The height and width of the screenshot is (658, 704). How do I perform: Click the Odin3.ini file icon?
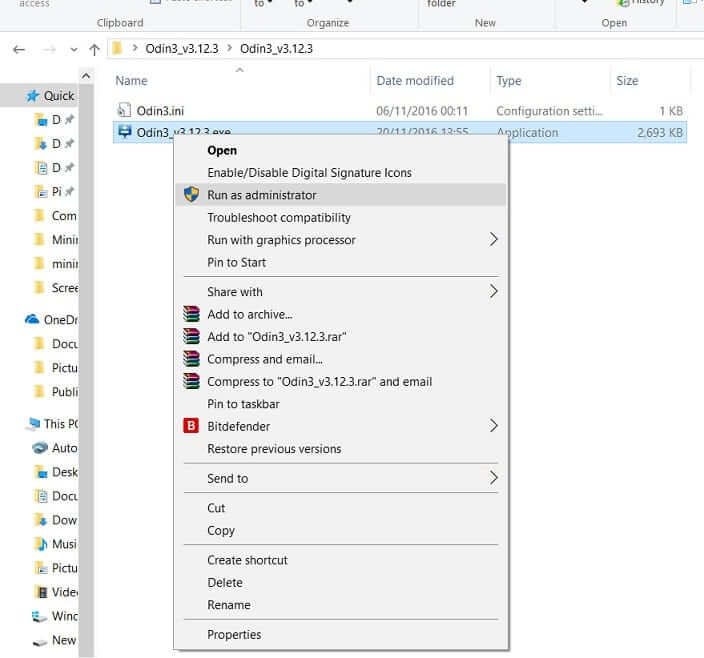click(x=124, y=110)
